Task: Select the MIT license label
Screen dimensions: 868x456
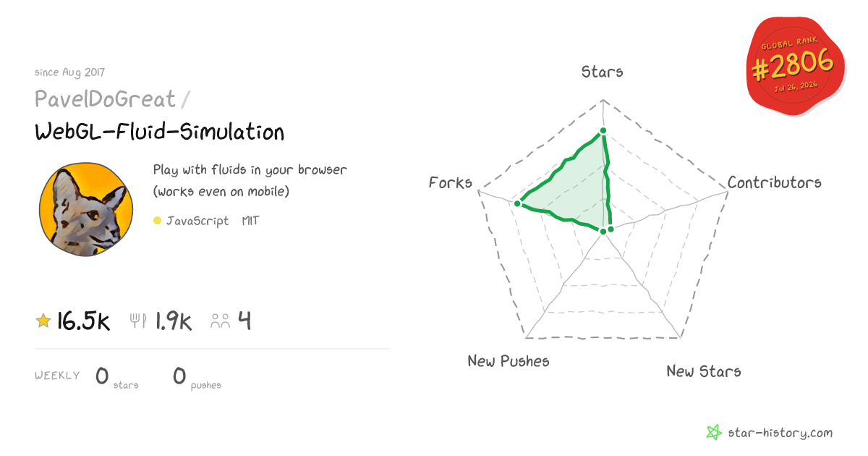Action: tap(250, 221)
